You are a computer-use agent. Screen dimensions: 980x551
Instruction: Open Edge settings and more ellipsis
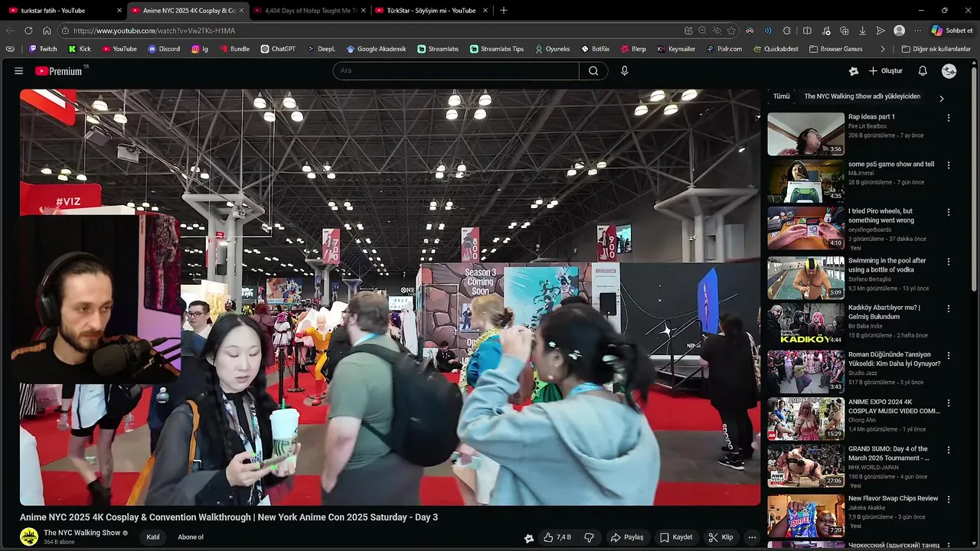[x=917, y=31]
